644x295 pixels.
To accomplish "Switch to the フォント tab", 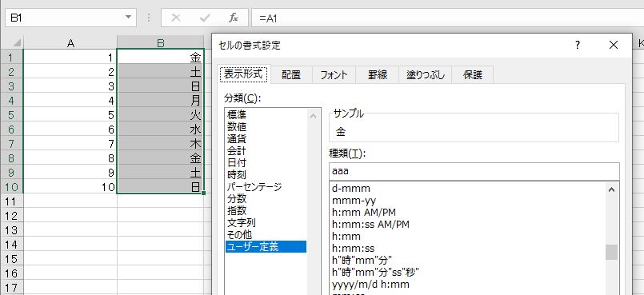I will coord(334,75).
